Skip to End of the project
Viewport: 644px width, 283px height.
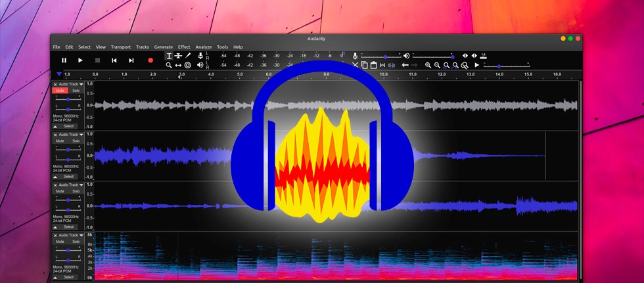pos(131,60)
